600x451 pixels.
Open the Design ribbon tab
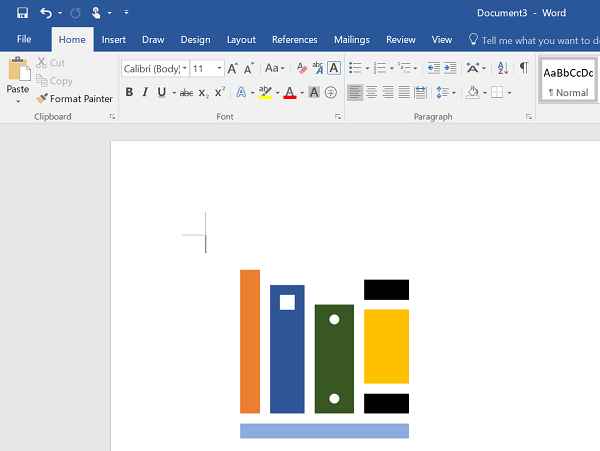pos(195,40)
